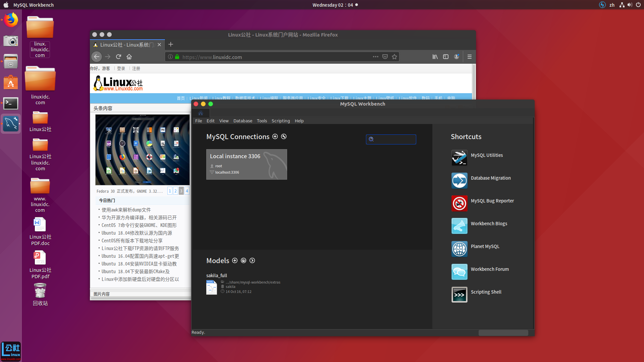The width and height of the screenshot is (644, 362).
Task: Open the Scripting Shell
Action: coord(486,292)
